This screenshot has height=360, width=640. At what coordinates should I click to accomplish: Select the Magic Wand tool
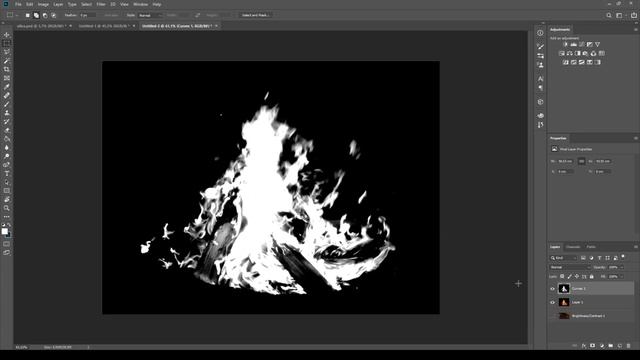click(7, 61)
